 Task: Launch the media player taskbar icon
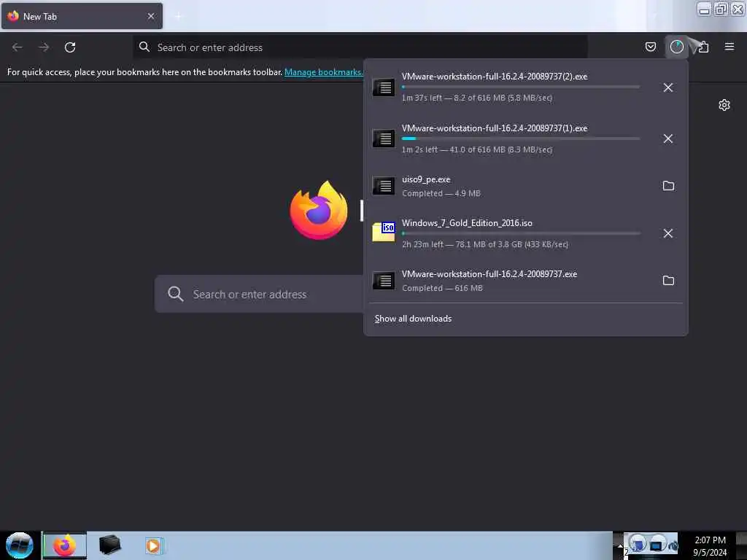click(154, 545)
